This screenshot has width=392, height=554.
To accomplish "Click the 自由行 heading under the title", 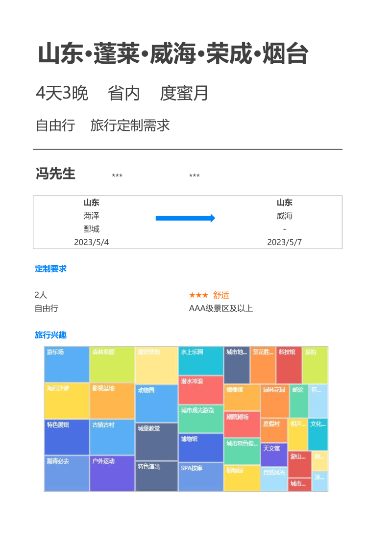I will coord(55,126).
